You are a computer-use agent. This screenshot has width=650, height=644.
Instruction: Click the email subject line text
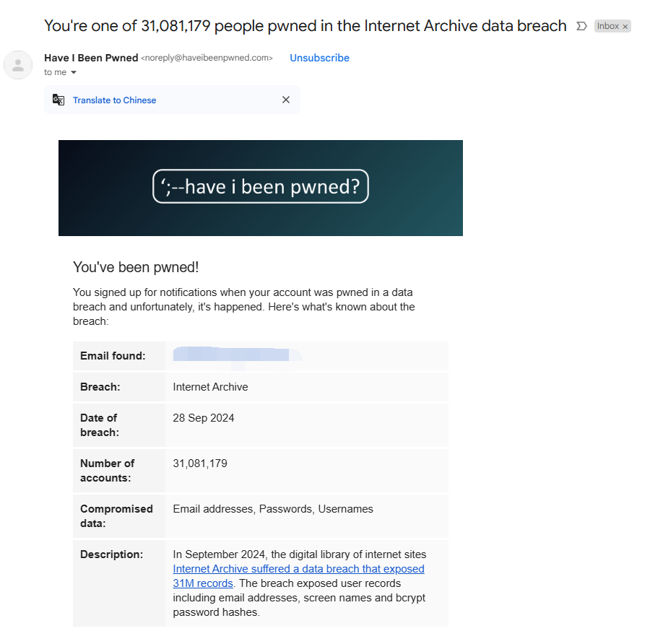(305, 26)
